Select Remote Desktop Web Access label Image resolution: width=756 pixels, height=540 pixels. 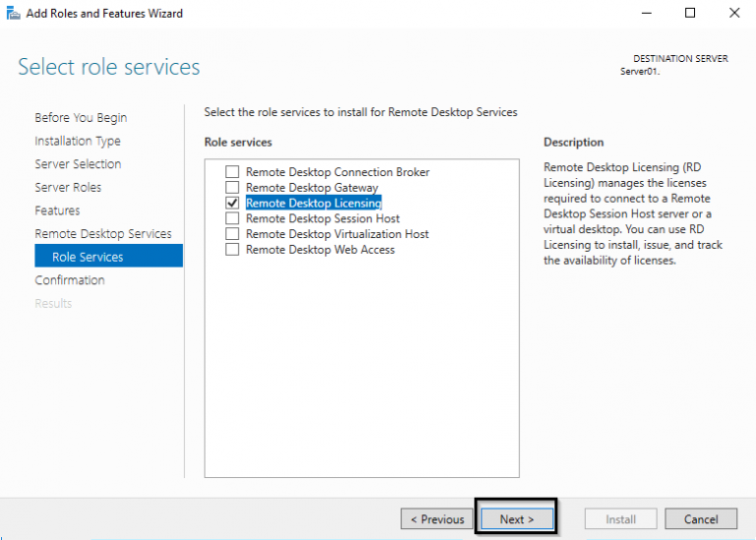point(320,250)
